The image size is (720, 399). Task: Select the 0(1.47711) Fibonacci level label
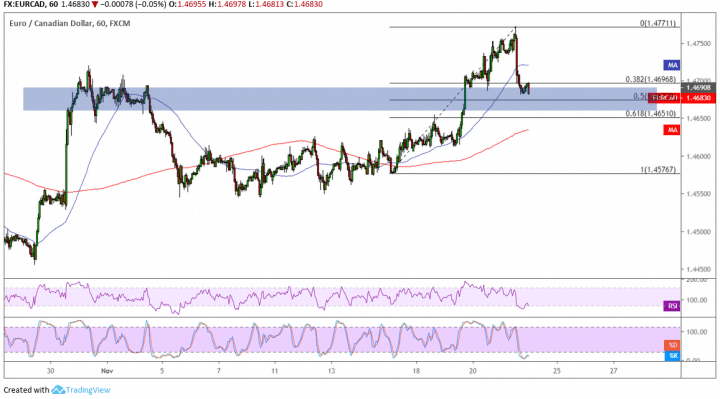tap(658, 23)
